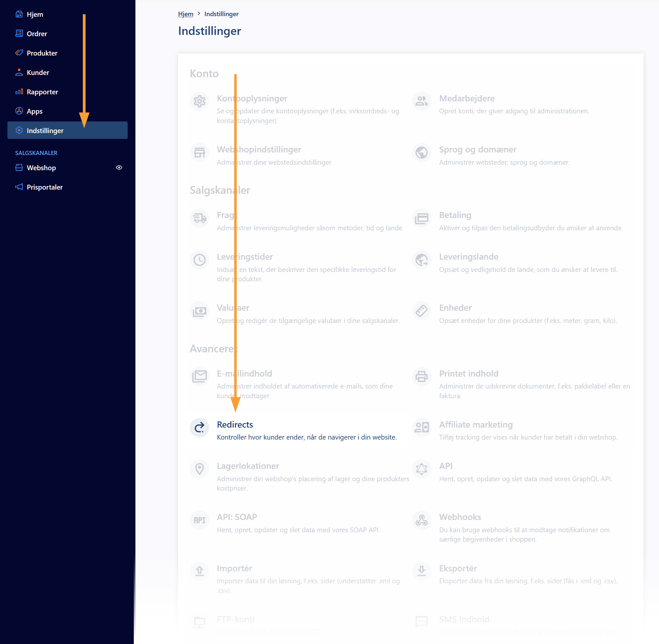Viewport: 659px width, 644px height.
Task: Open Lagerlokationer settings
Action: [248, 466]
